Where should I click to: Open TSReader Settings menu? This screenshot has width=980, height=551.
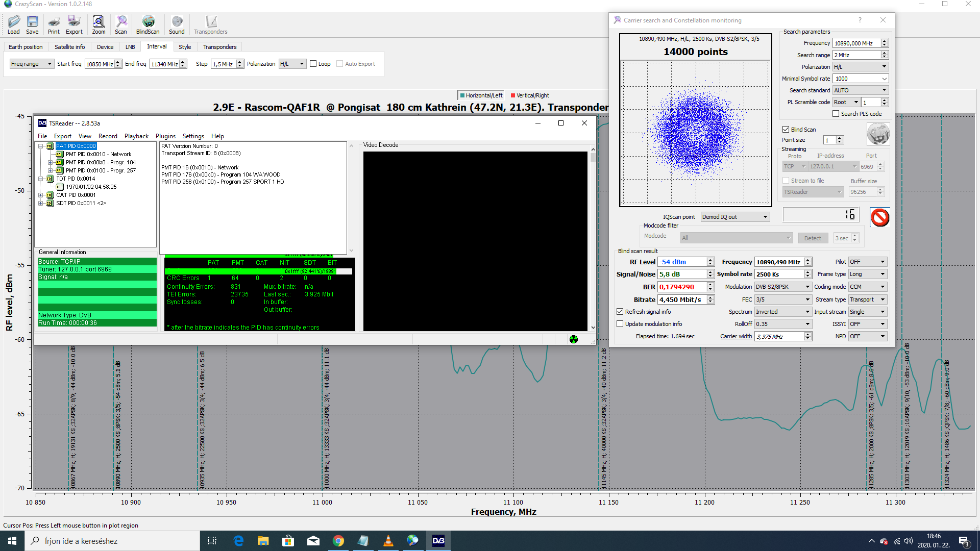[x=193, y=136]
